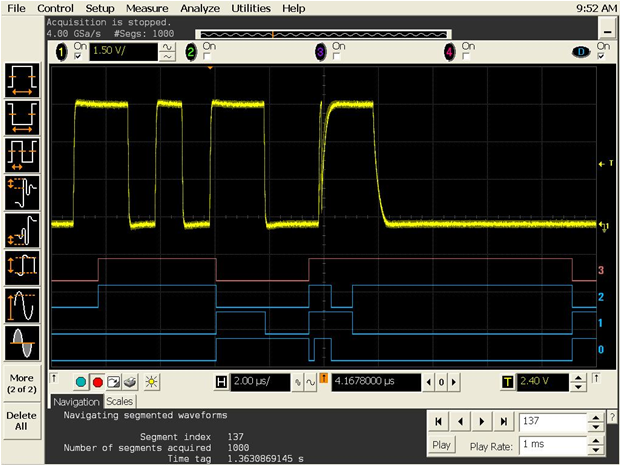
Task: Open the help question mark button
Action: pyautogui.click(x=612, y=417)
